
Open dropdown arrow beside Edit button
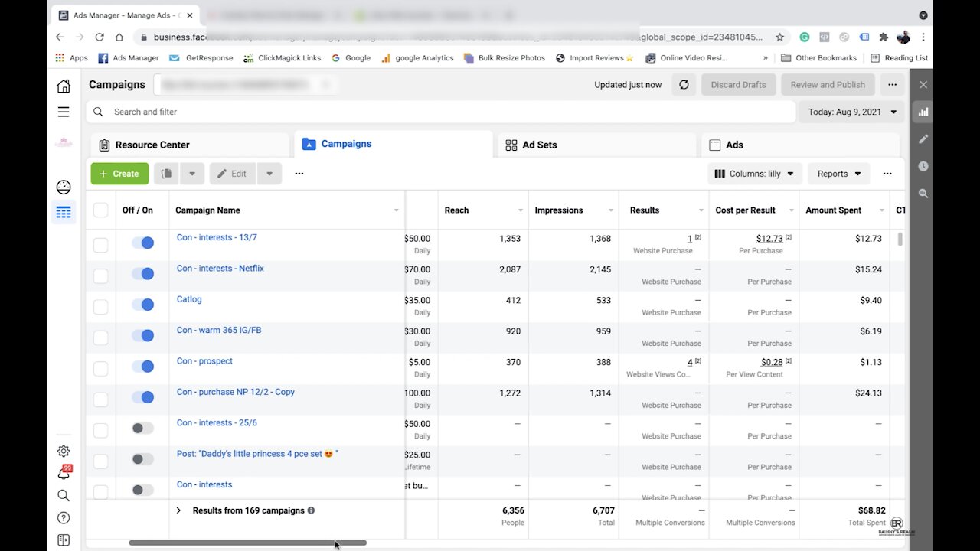269,174
